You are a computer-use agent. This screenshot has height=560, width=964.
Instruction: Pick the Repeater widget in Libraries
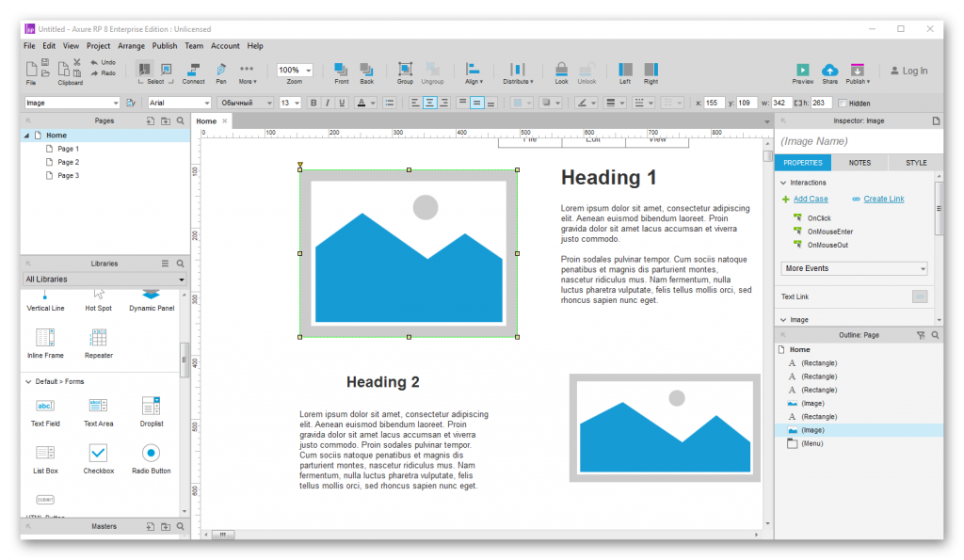98,338
